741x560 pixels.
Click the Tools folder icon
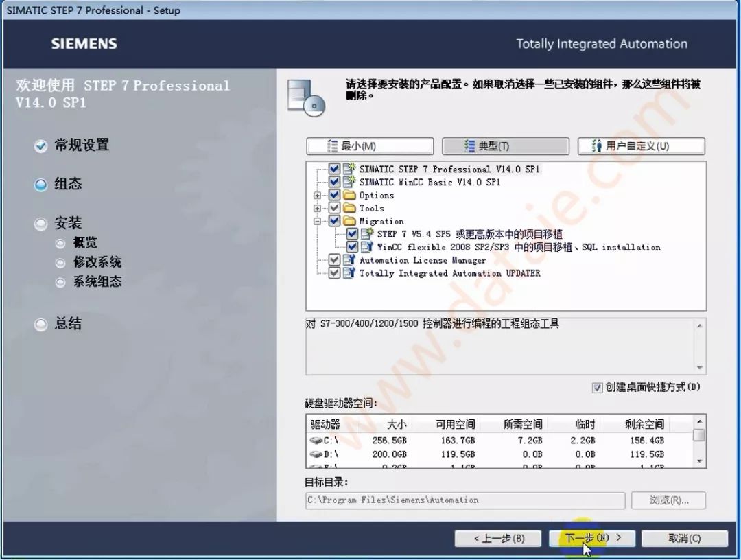tap(349, 208)
